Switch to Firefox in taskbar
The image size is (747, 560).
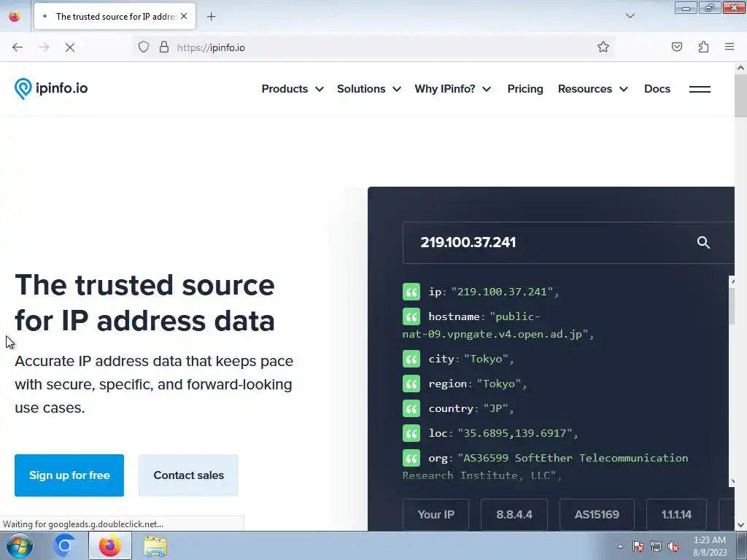point(110,545)
